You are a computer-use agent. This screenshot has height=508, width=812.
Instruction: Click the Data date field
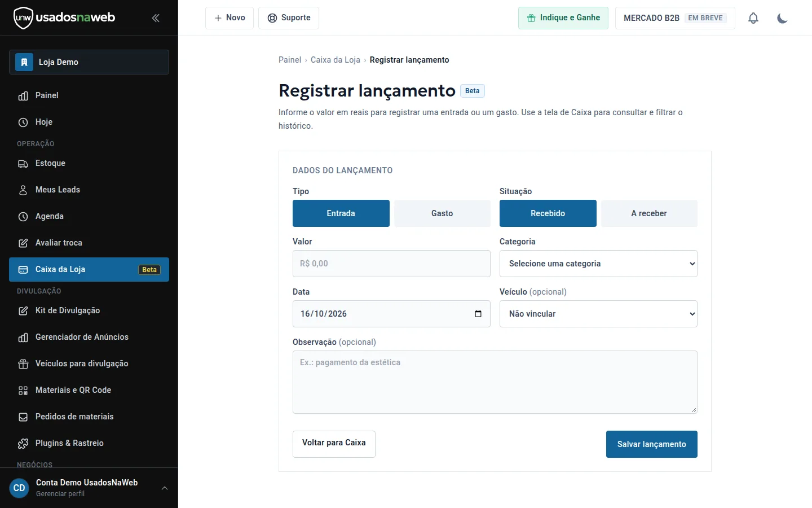click(391, 314)
